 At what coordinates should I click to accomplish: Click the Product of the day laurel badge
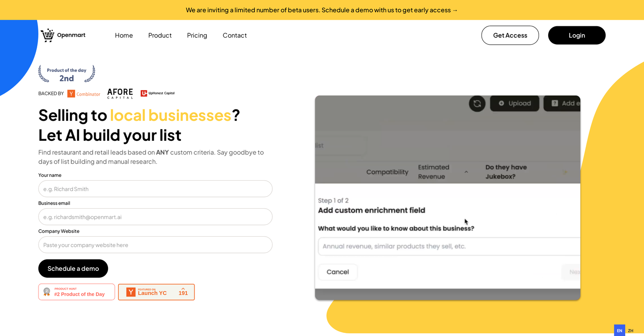66,73
